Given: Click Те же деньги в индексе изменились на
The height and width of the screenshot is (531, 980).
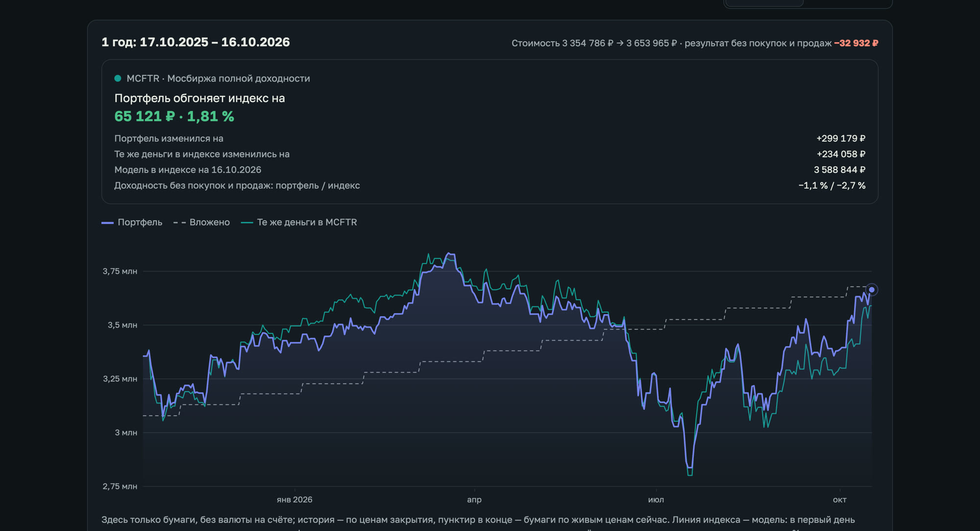Looking at the screenshot, I should coord(202,154).
